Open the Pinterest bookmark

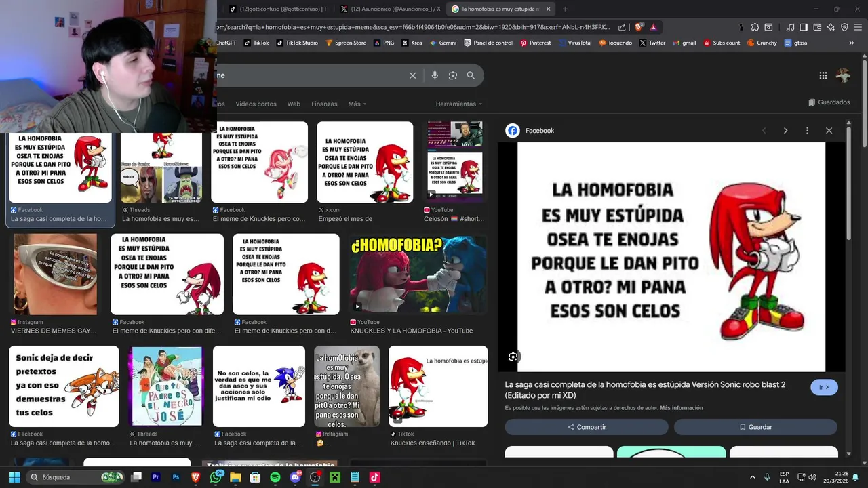536,43
